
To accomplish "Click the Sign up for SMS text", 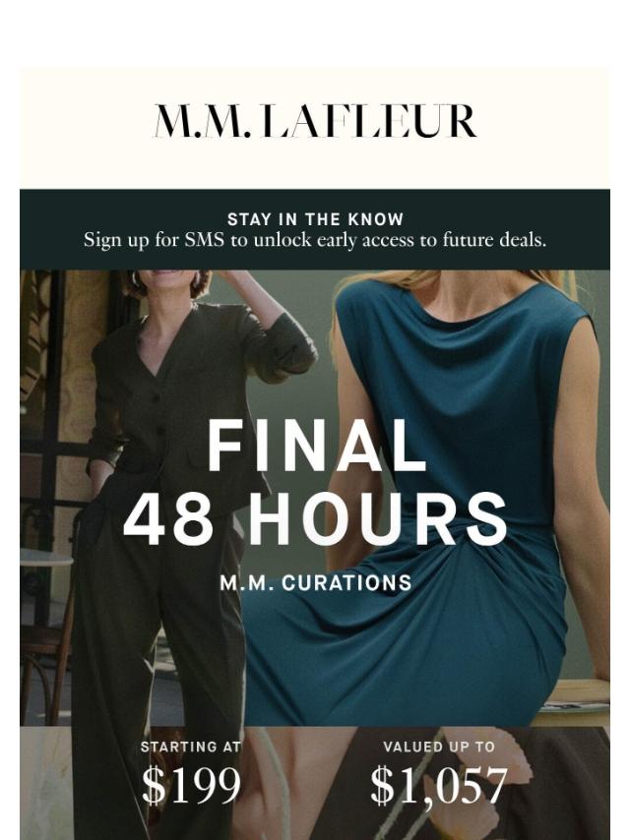I will (x=315, y=239).
